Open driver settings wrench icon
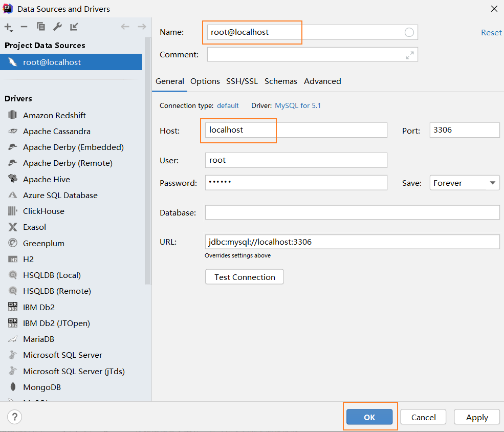Image resolution: width=504 pixels, height=432 pixels. pyautogui.click(x=57, y=27)
